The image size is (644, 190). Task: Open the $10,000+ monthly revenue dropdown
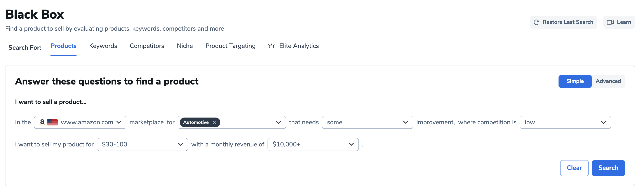click(x=313, y=144)
